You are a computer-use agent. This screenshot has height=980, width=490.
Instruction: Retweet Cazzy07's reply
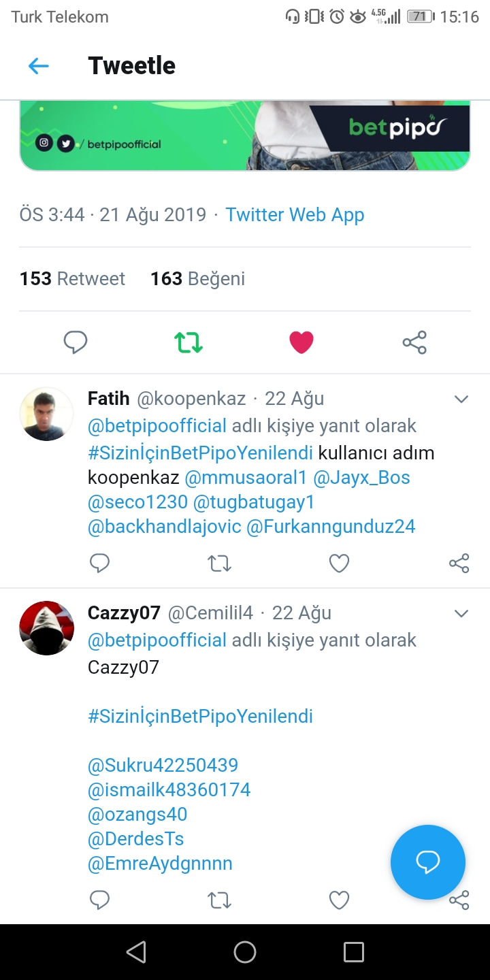[x=219, y=900]
